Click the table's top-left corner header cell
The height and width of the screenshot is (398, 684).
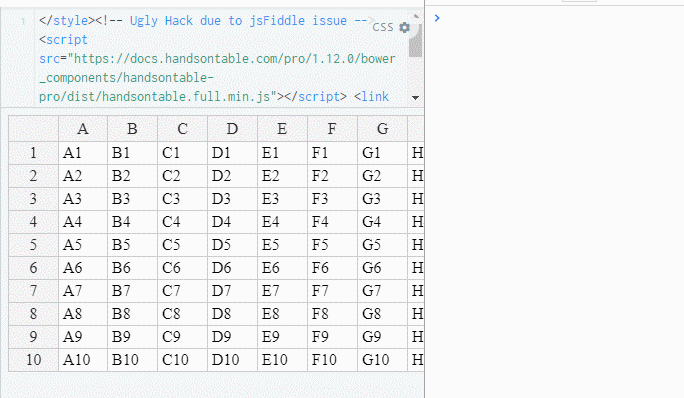click(x=34, y=129)
